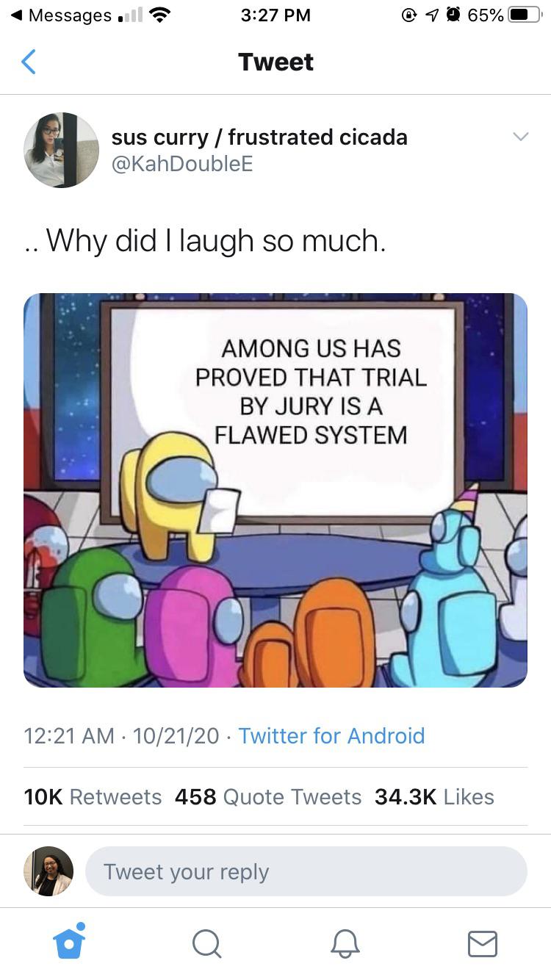This screenshot has width=551, height=980.
Task: Select the Tweet title header tab
Action: pos(275,62)
